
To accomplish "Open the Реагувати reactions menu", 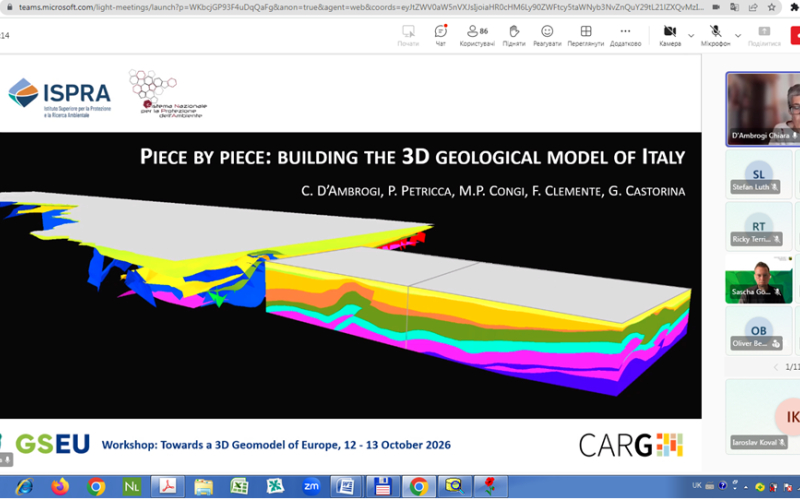I will coord(547,35).
